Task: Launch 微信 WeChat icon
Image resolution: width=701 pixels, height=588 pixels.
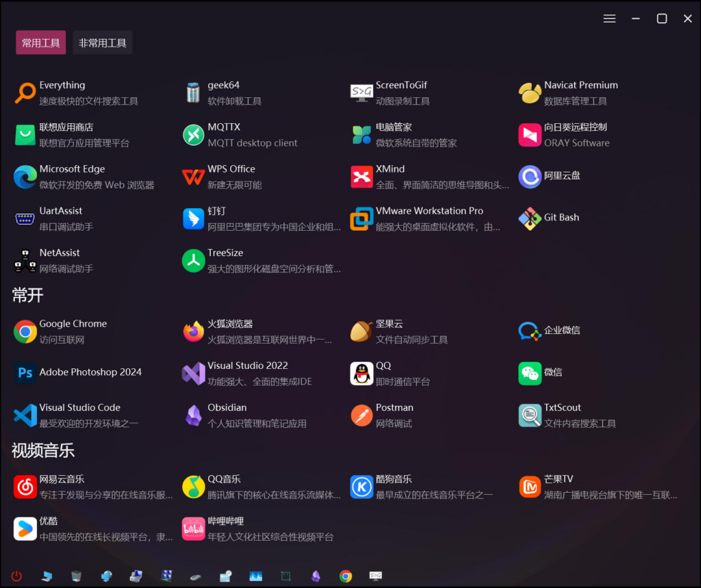Action: (530, 373)
